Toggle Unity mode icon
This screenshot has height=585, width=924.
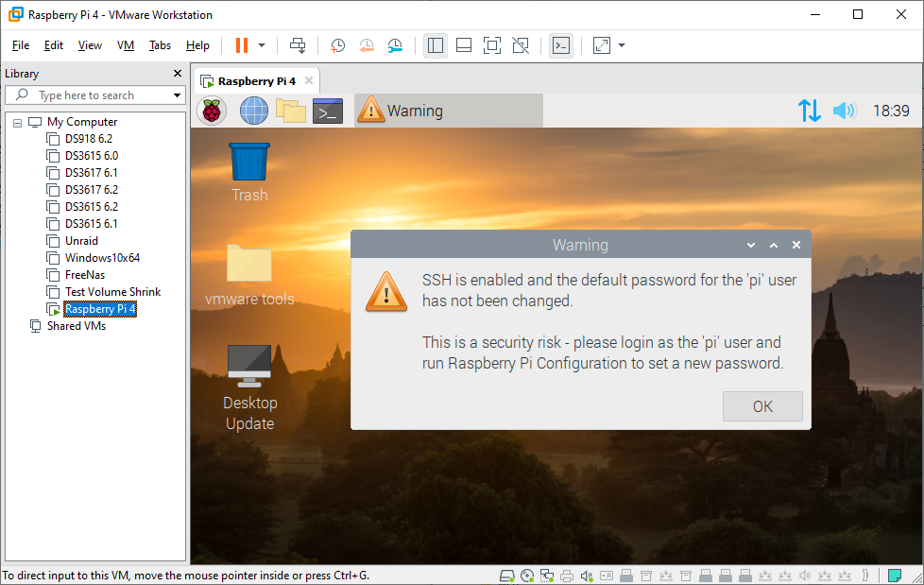click(x=521, y=45)
